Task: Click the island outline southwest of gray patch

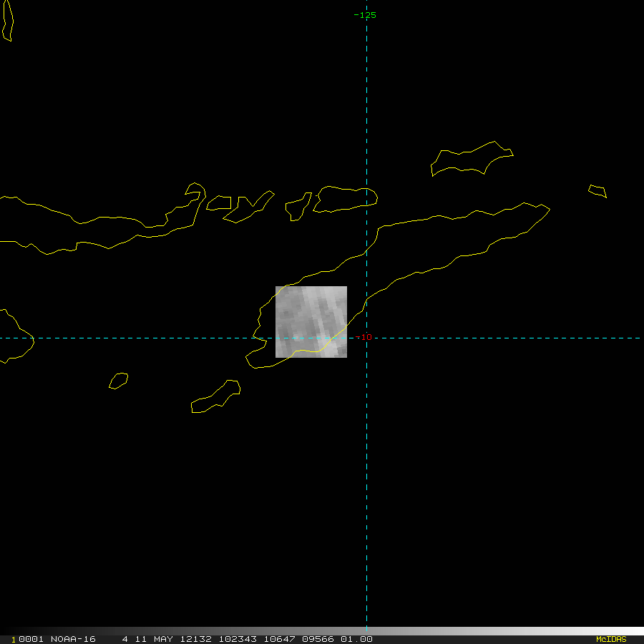Action: 215,398
